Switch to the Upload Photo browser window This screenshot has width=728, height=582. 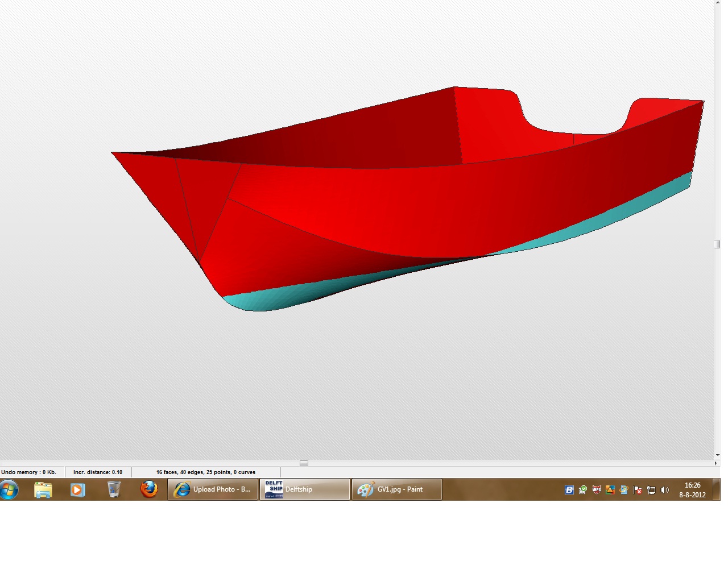pyautogui.click(x=213, y=489)
